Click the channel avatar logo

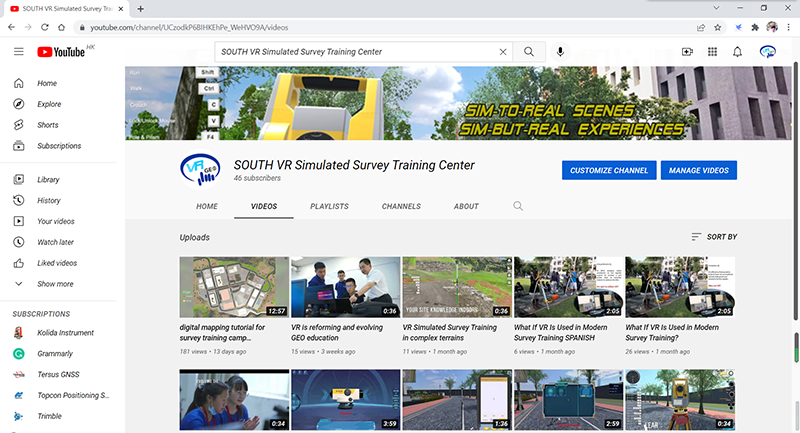click(200, 170)
